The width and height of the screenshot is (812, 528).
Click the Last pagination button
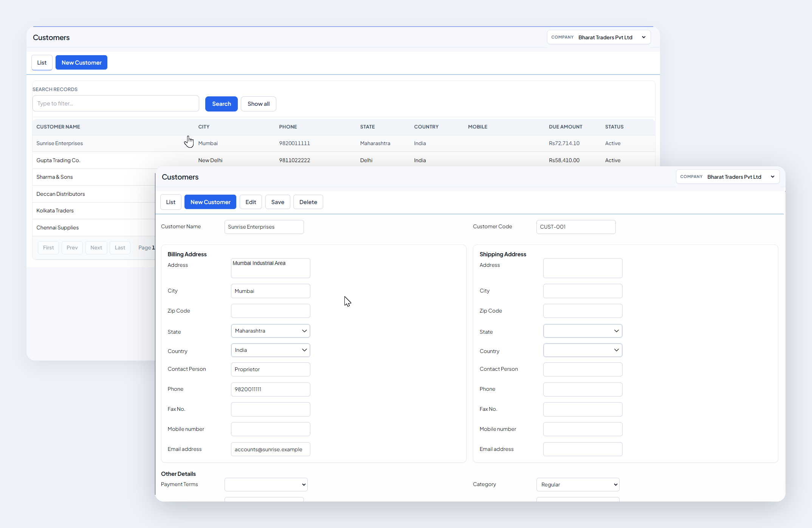120,248
